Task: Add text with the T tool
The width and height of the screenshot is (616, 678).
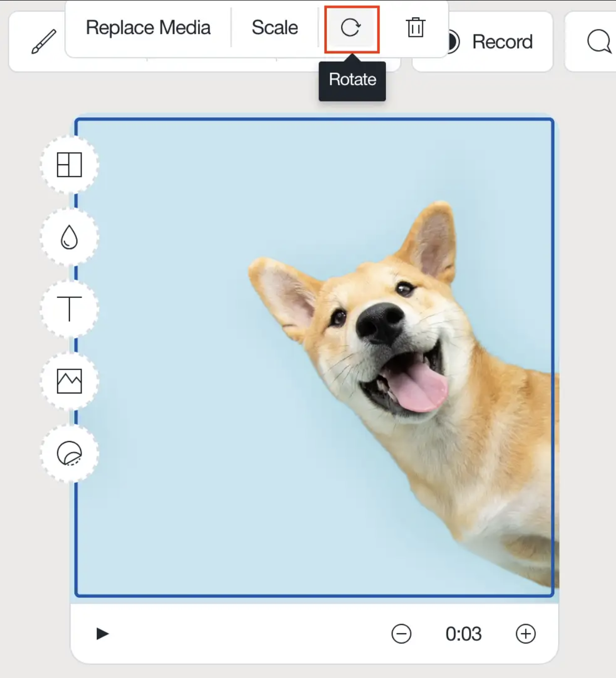Action: coord(69,308)
